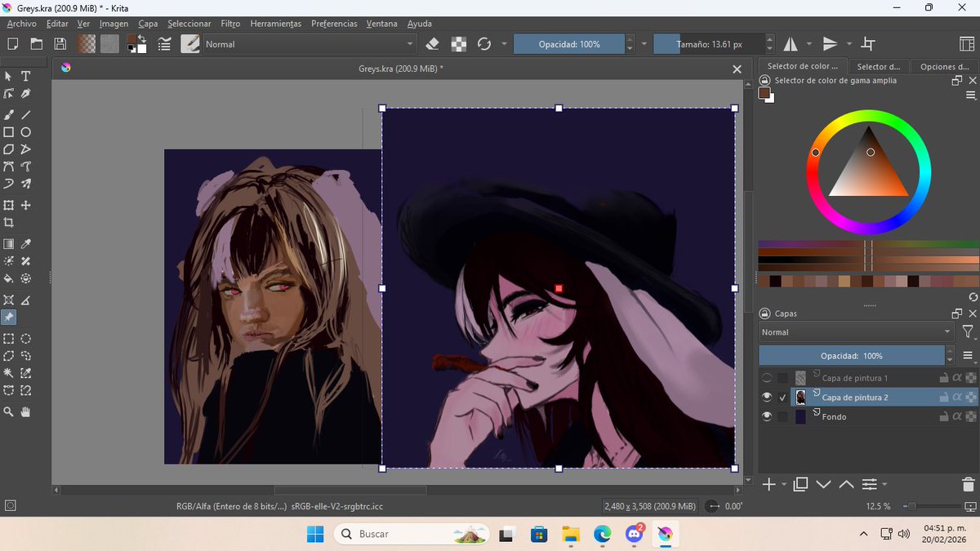Select the Elliptical Selection tool
The image size is (980, 551).
(25, 339)
